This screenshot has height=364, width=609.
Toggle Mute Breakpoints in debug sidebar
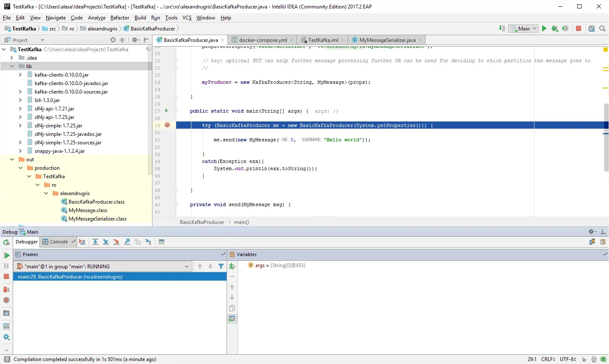click(x=6, y=300)
